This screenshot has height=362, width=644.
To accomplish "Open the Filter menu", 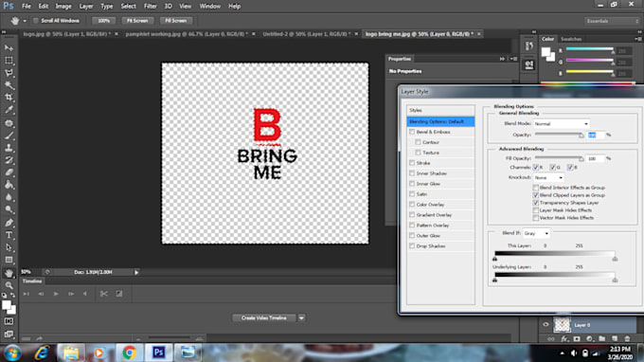I will 150,7.
